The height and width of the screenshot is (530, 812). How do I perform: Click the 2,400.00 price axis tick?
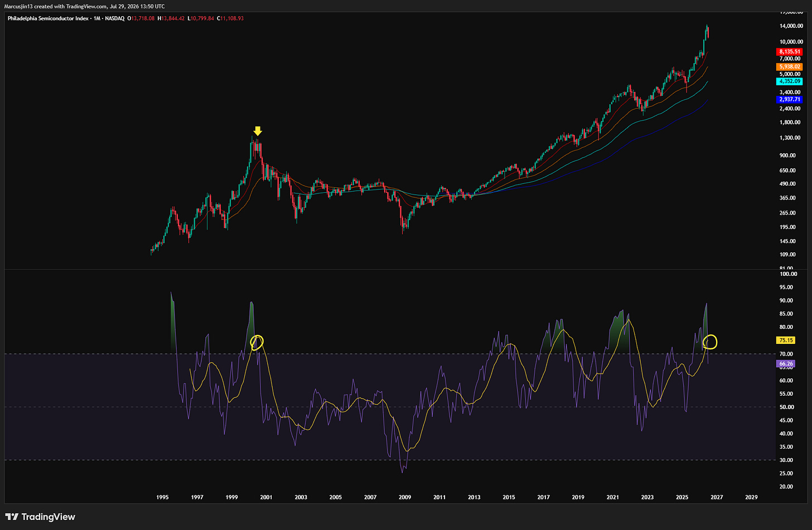[x=790, y=109]
